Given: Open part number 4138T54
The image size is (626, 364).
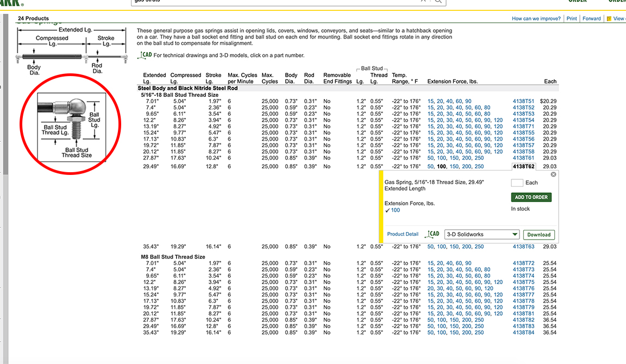Looking at the screenshot, I should tap(523, 120).
